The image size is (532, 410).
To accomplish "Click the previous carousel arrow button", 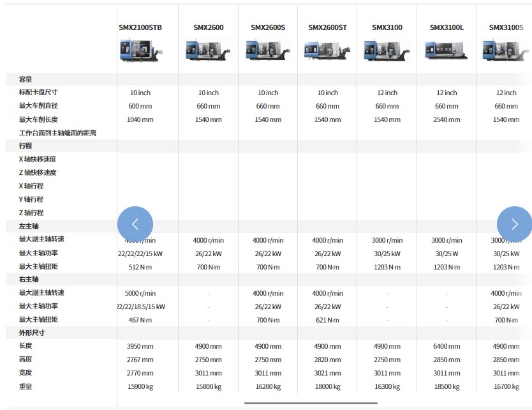I will (135, 224).
